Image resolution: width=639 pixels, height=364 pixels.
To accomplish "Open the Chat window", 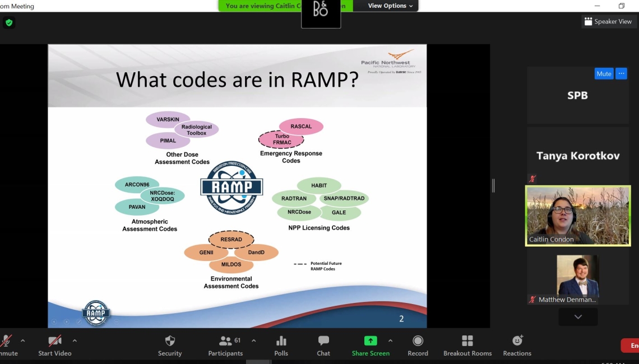I will click(x=323, y=345).
